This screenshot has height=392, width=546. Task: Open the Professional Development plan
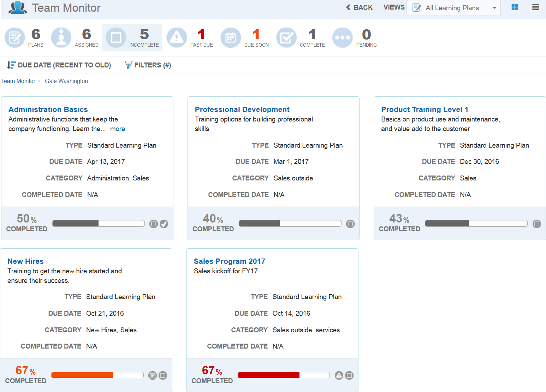click(242, 109)
